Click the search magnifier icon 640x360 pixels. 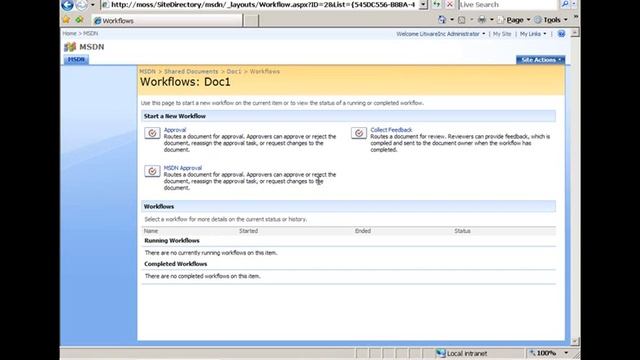564,4
